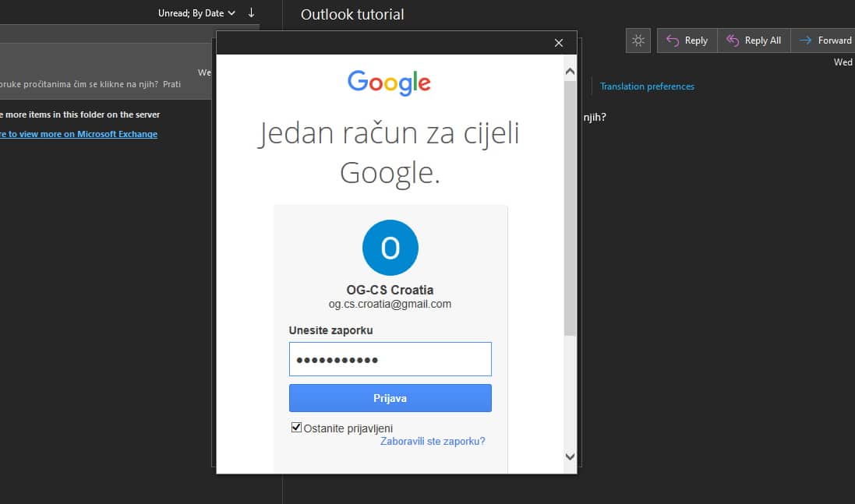Image resolution: width=855 pixels, height=504 pixels.
Task: Close the Google sign-in dialog
Action: [x=558, y=43]
